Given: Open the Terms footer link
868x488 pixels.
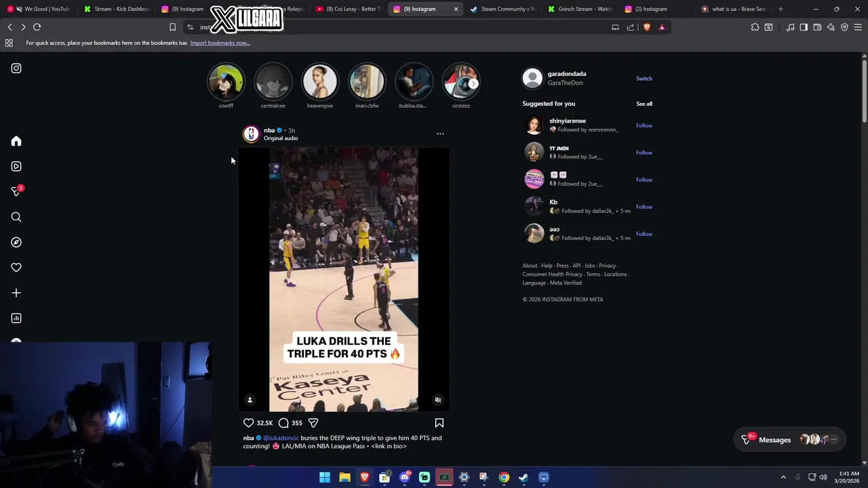Looking at the screenshot, I should (593, 274).
